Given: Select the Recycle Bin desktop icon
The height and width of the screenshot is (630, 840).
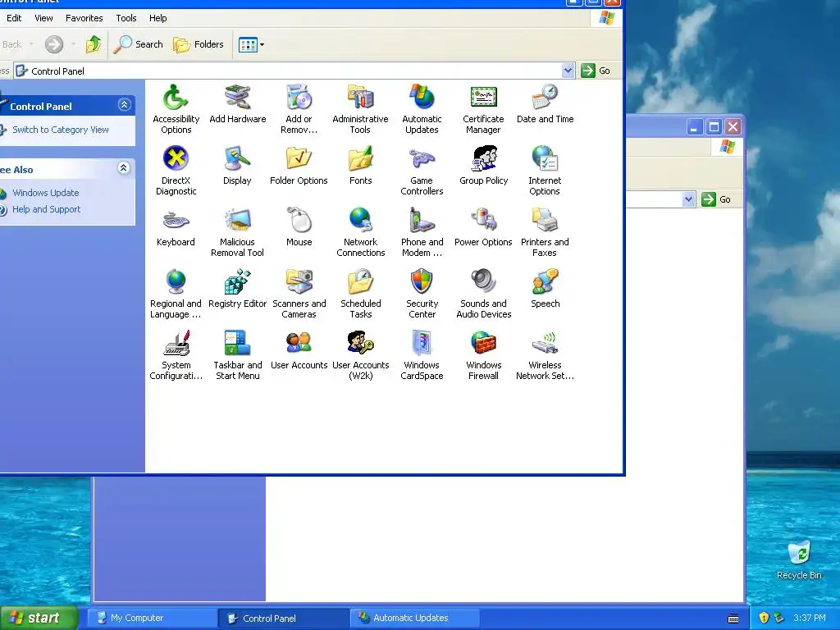Looking at the screenshot, I should [799, 559].
